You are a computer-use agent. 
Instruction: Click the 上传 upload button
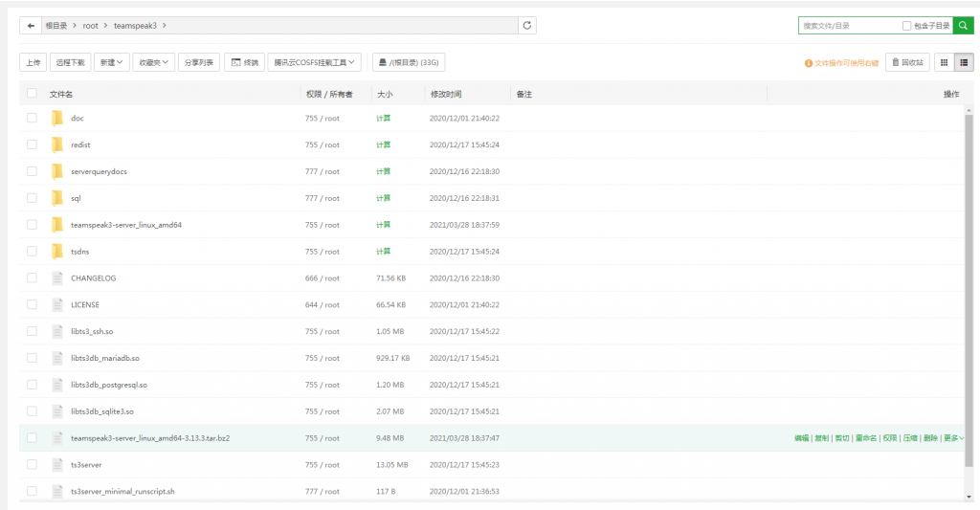coord(33,62)
